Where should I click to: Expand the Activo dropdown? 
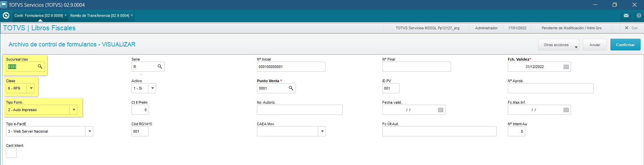click(152, 88)
